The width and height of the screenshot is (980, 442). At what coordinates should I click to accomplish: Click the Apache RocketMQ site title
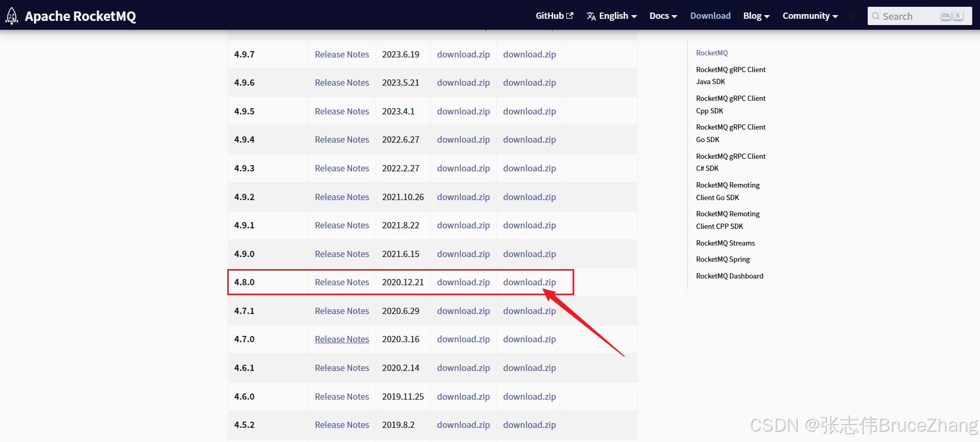coord(80,16)
